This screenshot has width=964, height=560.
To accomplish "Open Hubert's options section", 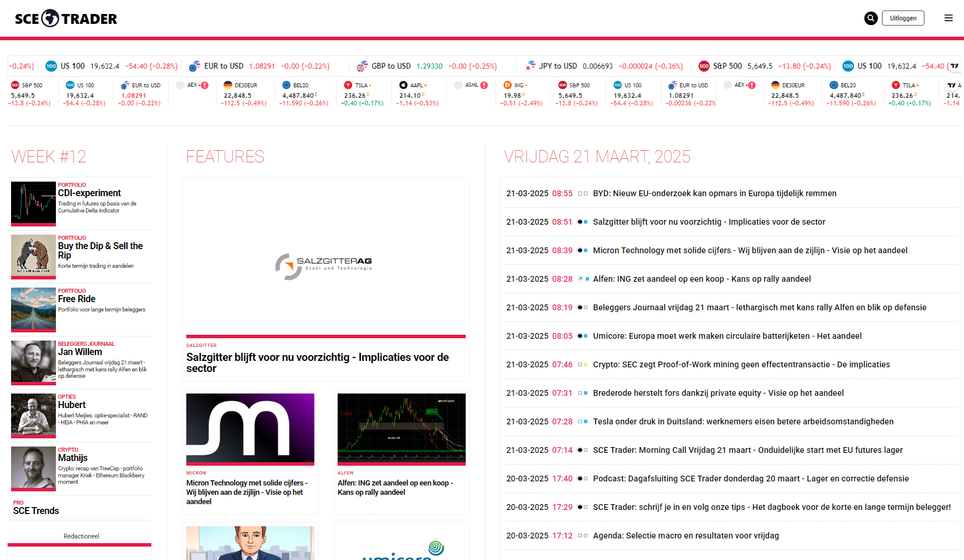I will point(72,405).
